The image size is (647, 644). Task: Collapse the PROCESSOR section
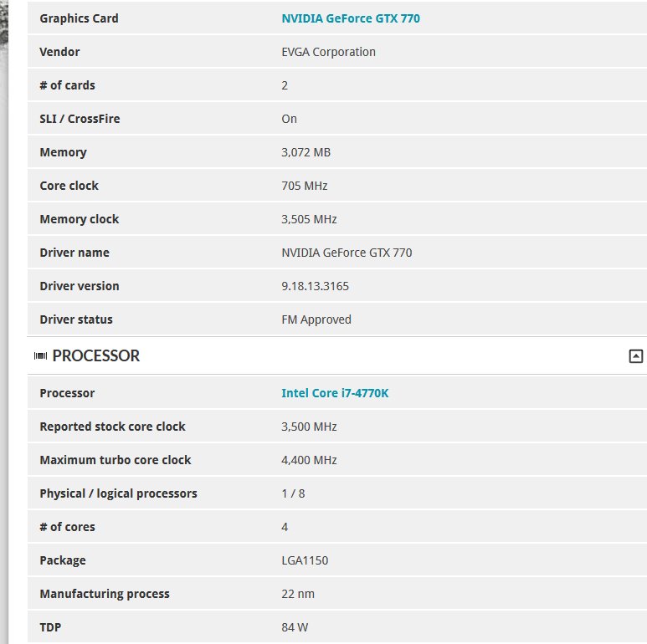pos(635,355)
